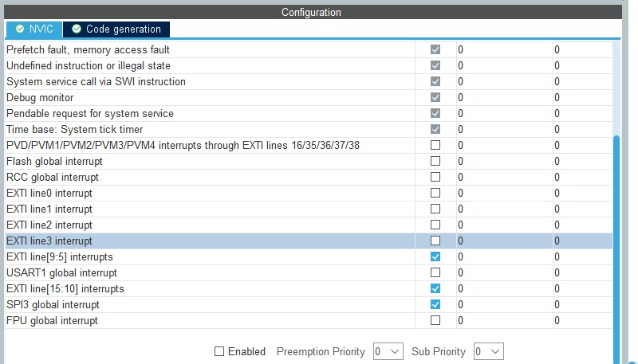Image resolution: width=638 pixels, height=364 pixels.
Task: Select the PVD/PVM1/PVM2/PVM3/PVM4 interrupts row label
Action: coord(183,145)
